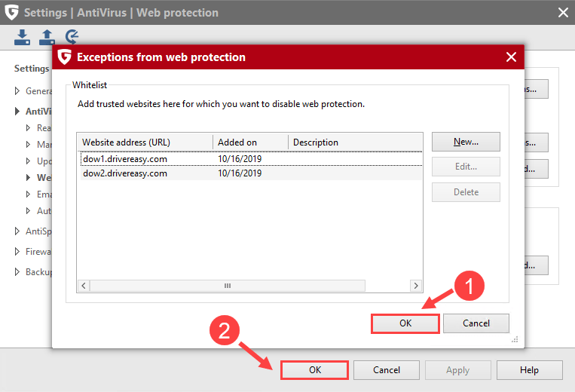Screen dimensions: 575x392
Task: Cancel the exceptions dialog
Action: [476, 323]
